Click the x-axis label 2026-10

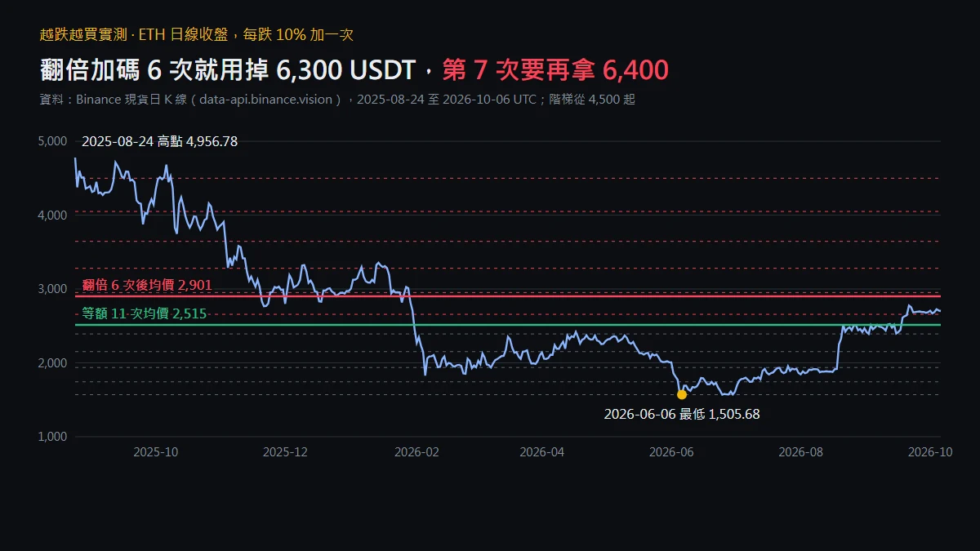pyautogui.click(x=931, y=451)
